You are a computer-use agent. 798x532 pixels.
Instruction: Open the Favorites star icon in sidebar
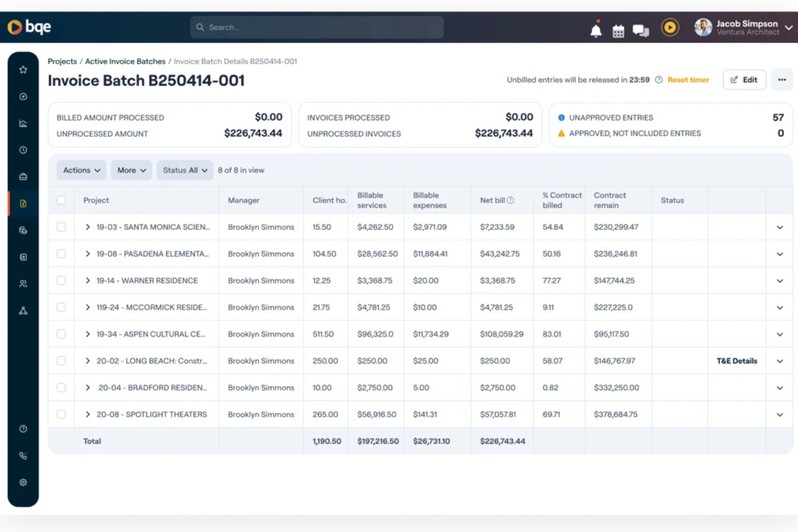pyautogui.click(x=23, y=69)
